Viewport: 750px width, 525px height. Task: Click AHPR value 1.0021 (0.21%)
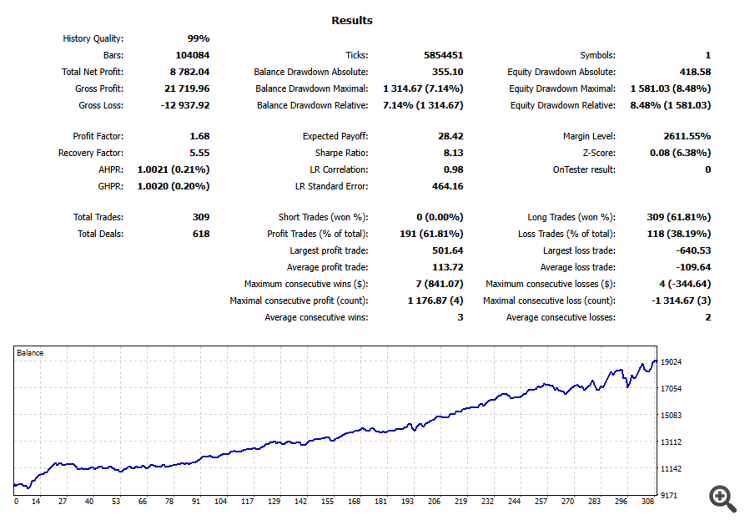pyautogui.click(x=174, y=170)
